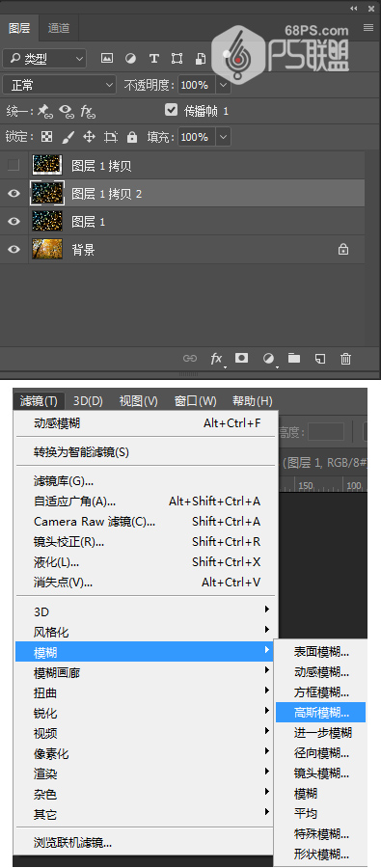Click the prevent artboard auto-nesting lock icon
The width and height of the screenshot is (381, 868).
[x=111, y=137]
